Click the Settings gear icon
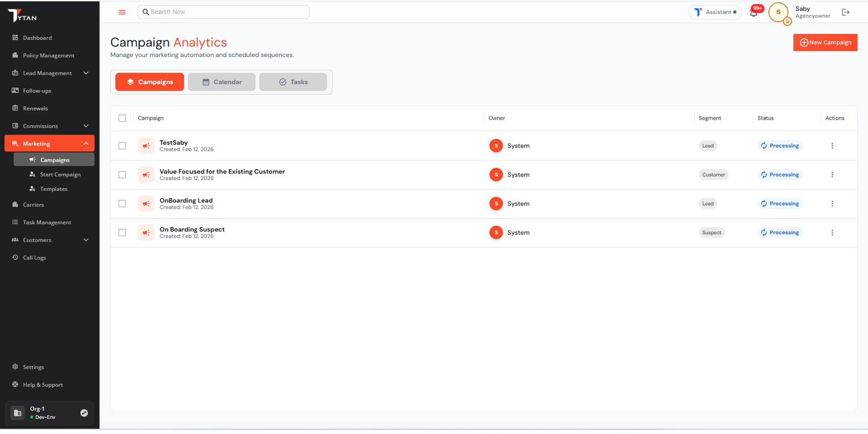The width and height of the screenshot is (868, 434). pyautogui.click(x=15, y=367)
